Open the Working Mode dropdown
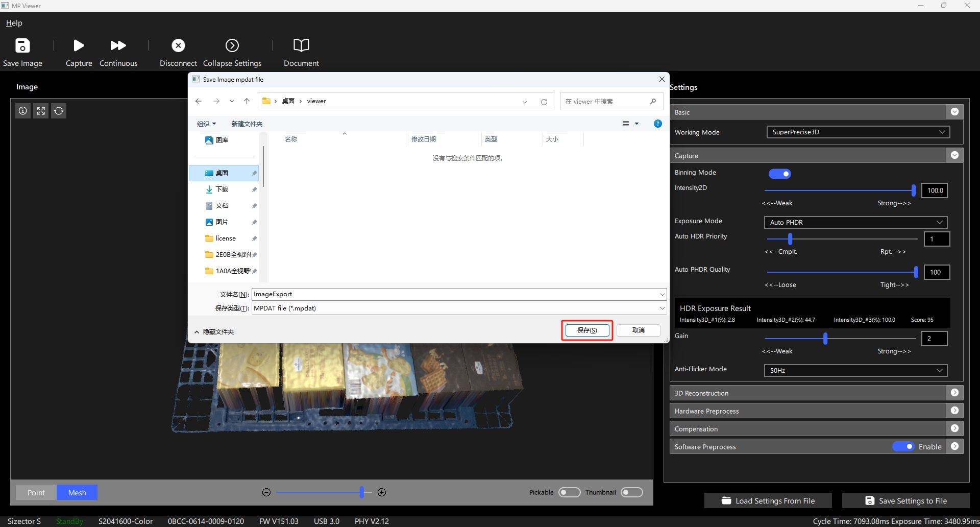Viewport: 980px width, 527px height. coord(858,132)
